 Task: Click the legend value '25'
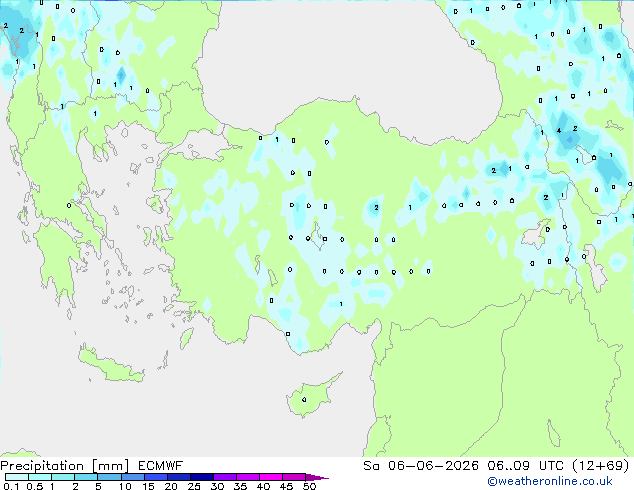194,486
